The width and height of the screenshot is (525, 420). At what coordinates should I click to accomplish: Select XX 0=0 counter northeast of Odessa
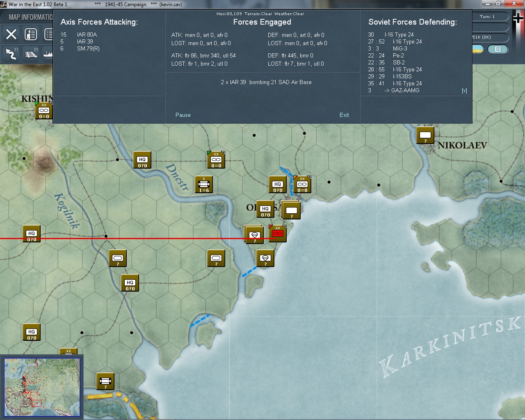tap(302, 185)
